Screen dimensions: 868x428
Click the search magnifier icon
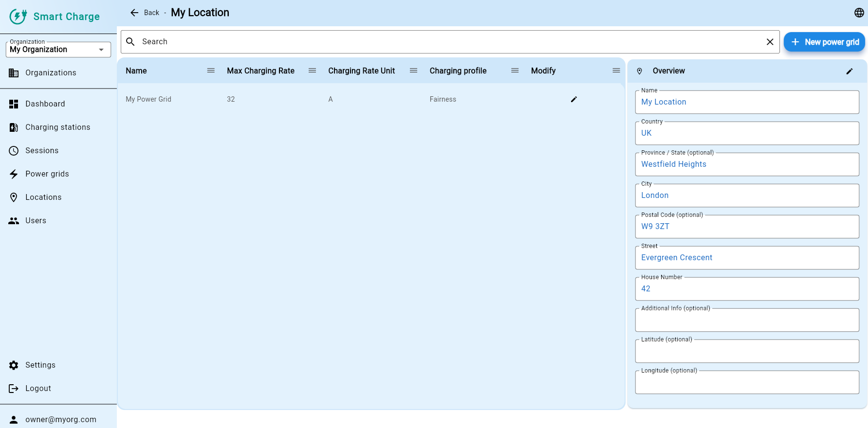click(x=130, y=42)
